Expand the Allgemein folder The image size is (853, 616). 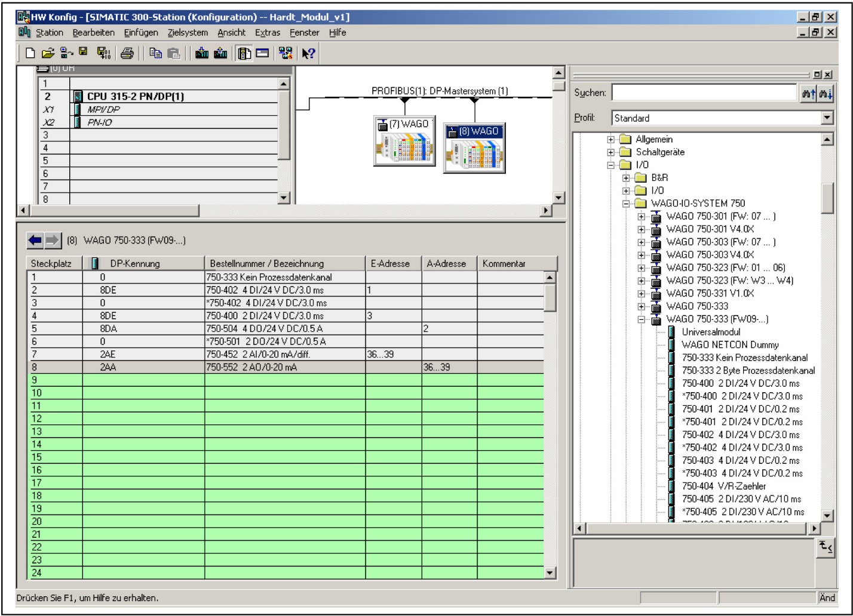[610, 140]
